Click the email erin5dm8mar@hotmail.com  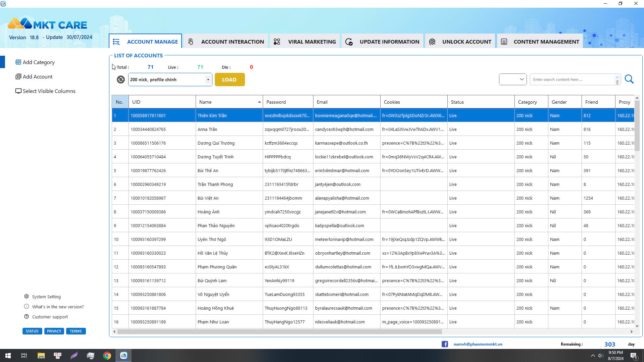click(342, 170)
